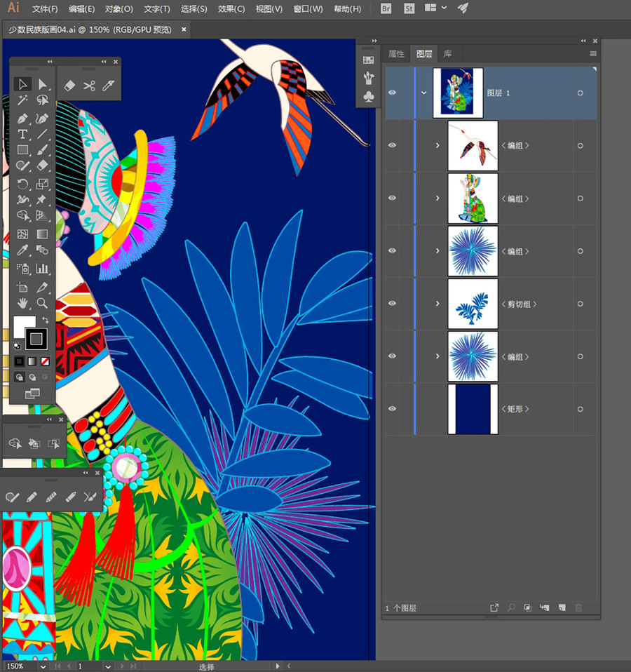This screenshot has width=631, height=672.
Task: Set the paint to None (red slash)
Action: point(45,361)
